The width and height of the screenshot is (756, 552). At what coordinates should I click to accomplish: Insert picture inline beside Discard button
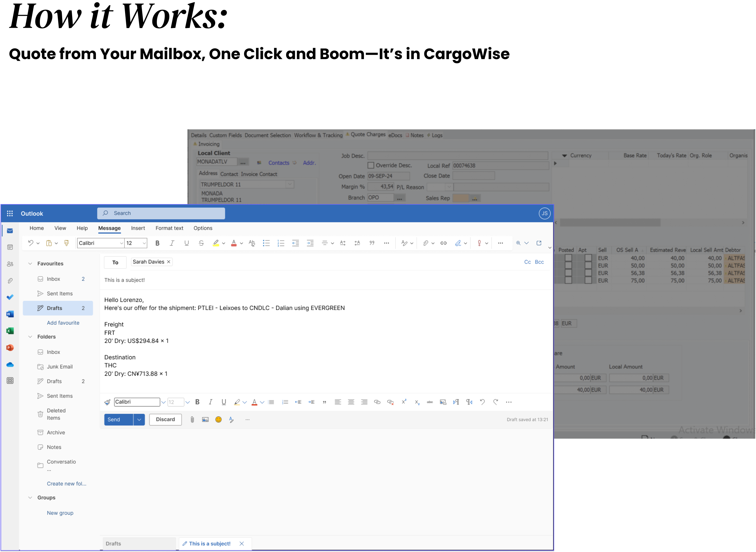click(x=205, y=420)
